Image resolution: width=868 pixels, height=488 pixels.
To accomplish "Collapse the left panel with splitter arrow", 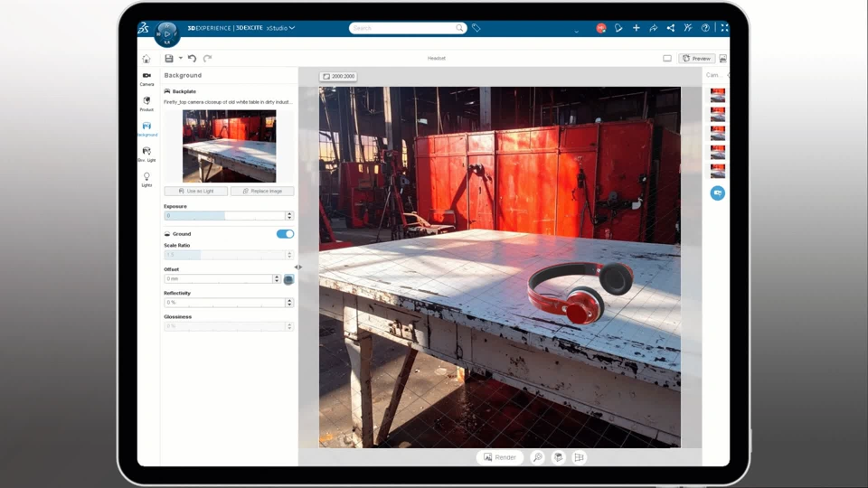I will pyautogui.click(x=298, y=267).
